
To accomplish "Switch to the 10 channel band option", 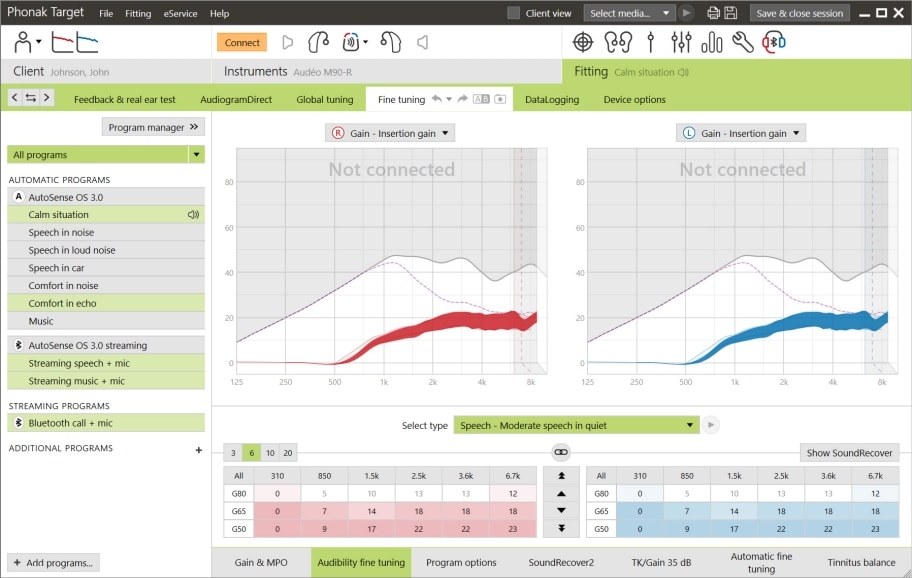I will tap(269, 452).
